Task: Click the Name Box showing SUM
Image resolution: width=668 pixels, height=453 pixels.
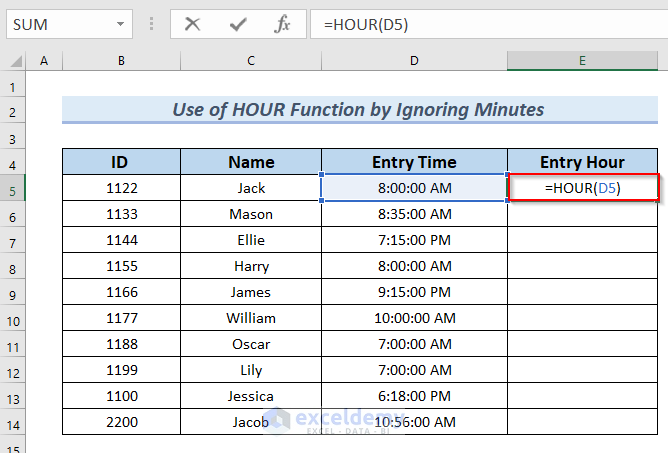Action: pyautogui.click(x=55, y=24)
